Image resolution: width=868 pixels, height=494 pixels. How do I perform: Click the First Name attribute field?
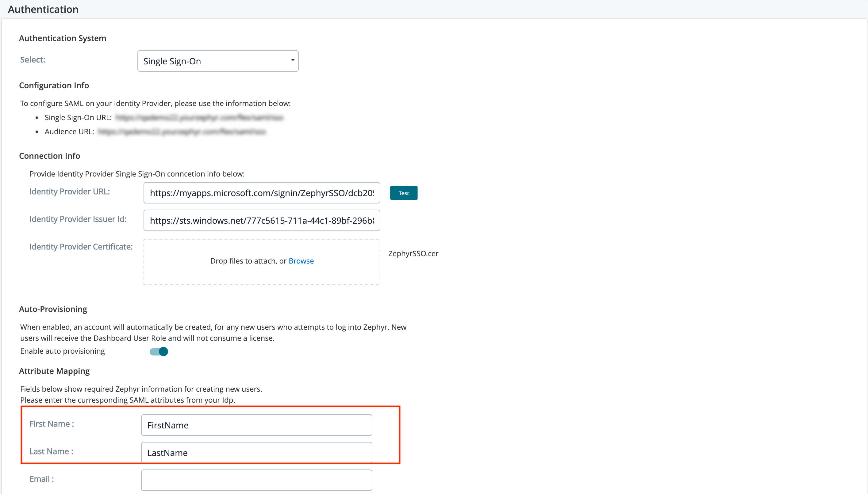pos(256,425)
